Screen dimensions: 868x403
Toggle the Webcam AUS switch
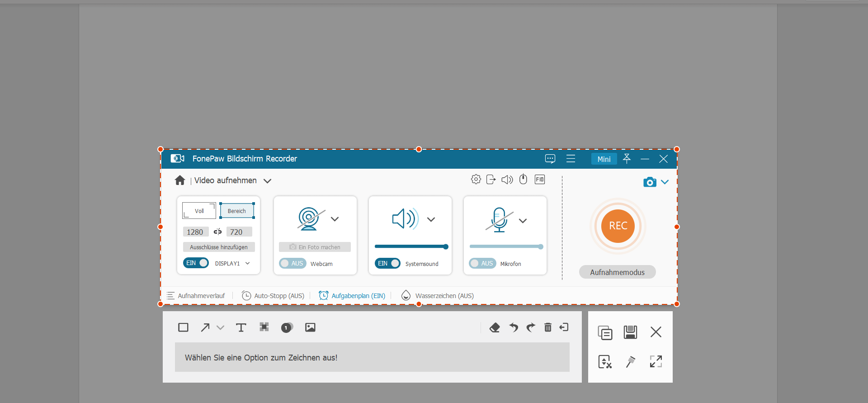(292, 263)
